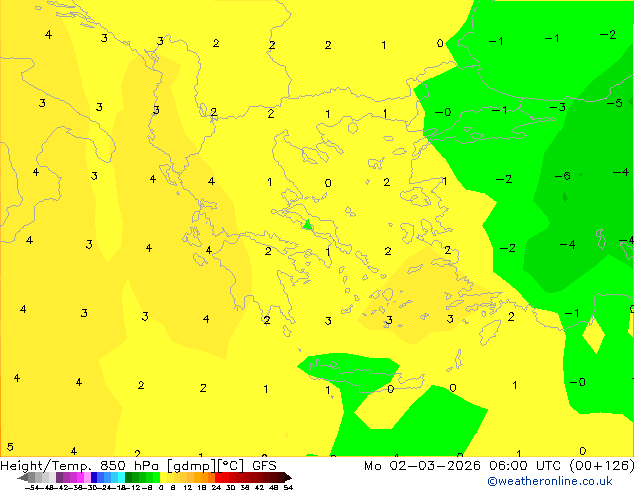The width and height of the screenshot is (634, 490).
Task: Click the green triangle marker on the map
Action: coord(307,225)
